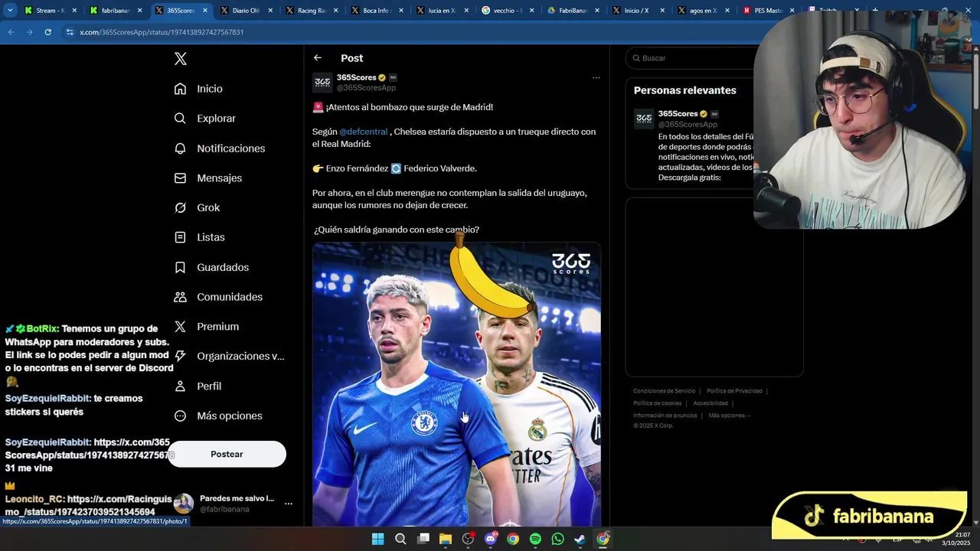Viewport: 980px width, 551px height.
Task: Click the site information icon in address bar
Action: coord(70,32)
